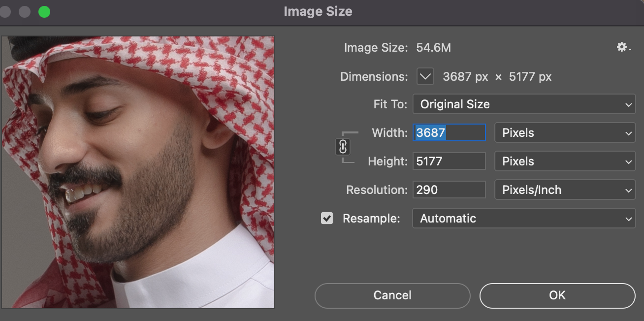Screen dimensions: 644x321
Task: Open the Height units Pixels dropdown
Action: [x=565, y=161]
